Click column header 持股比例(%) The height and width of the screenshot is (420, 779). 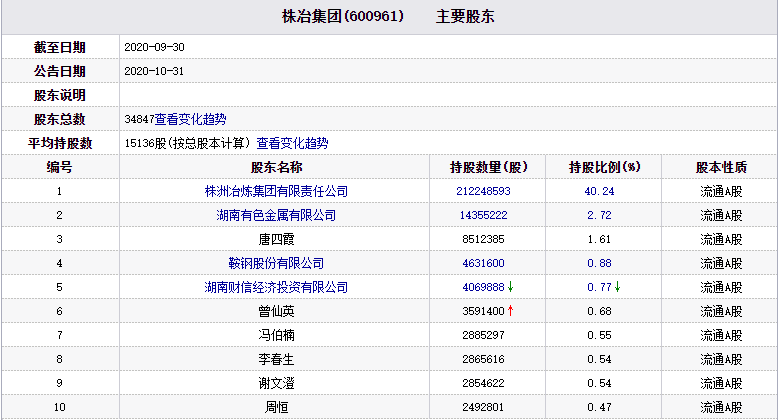(x=604, y=167)
